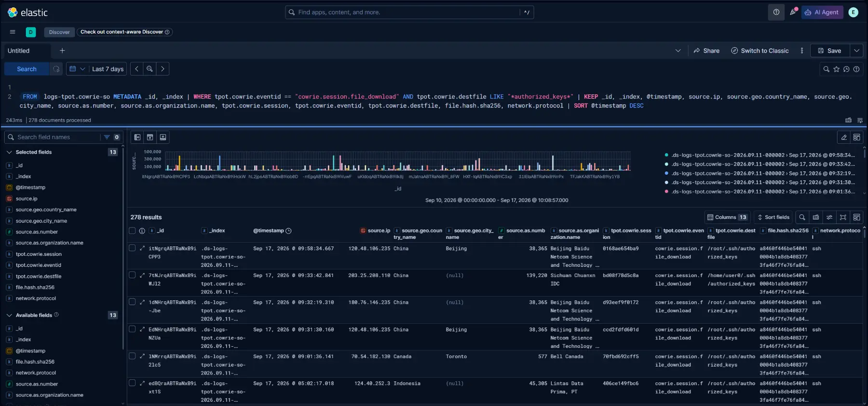
Task: Check the Toronto, Canada row checkbox
Action: [132, 356]
